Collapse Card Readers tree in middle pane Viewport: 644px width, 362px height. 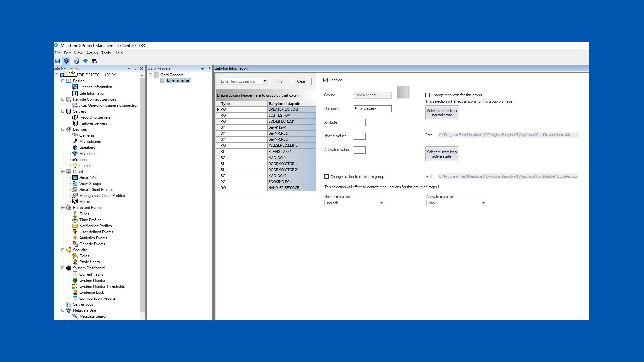(151, 75)
